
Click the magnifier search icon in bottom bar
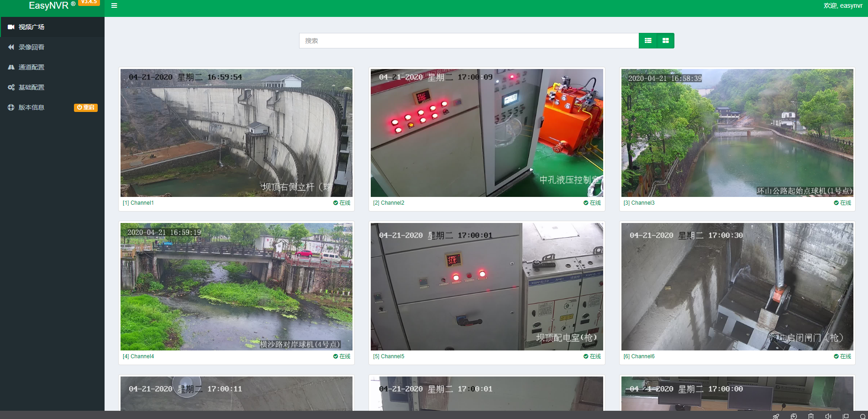click(863, 416)
